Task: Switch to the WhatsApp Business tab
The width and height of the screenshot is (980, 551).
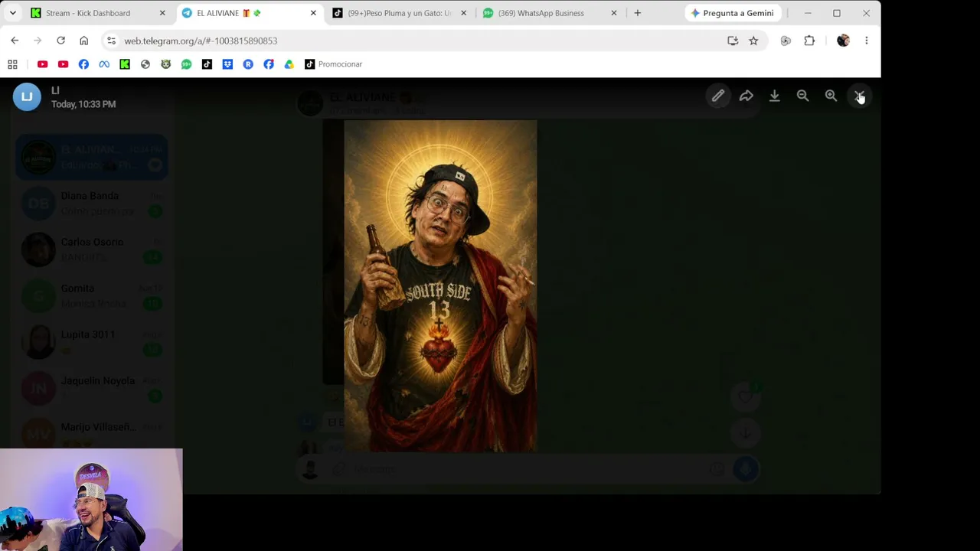Action: click(x=550, y=13)
